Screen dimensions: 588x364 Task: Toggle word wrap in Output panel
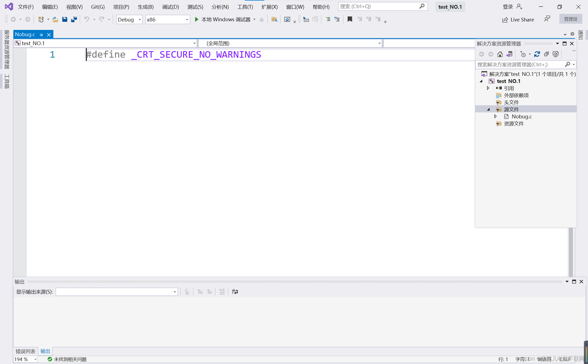pos(235,292)
